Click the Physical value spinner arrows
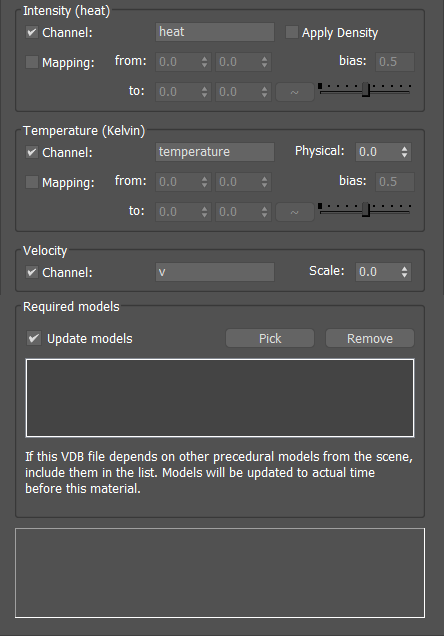The height and width of the screenshot is (636, 444). 404,152
